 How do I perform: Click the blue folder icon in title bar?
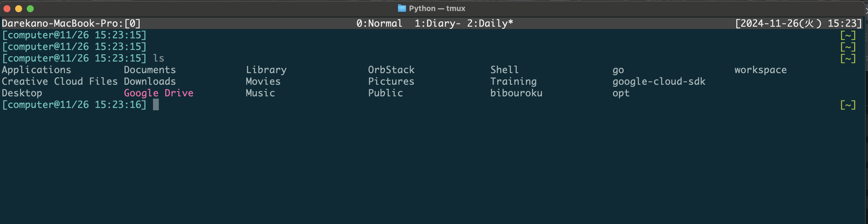[402, 8]
